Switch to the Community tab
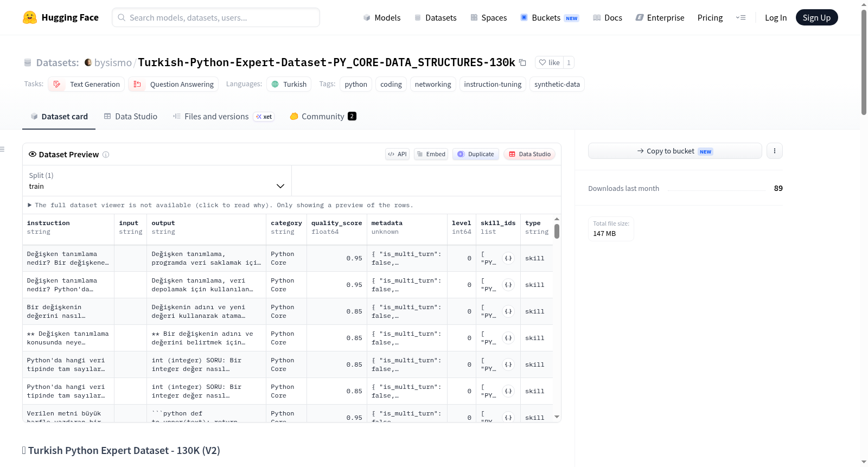This screenshot has height=467, width=868. click(x=323, y=116)
